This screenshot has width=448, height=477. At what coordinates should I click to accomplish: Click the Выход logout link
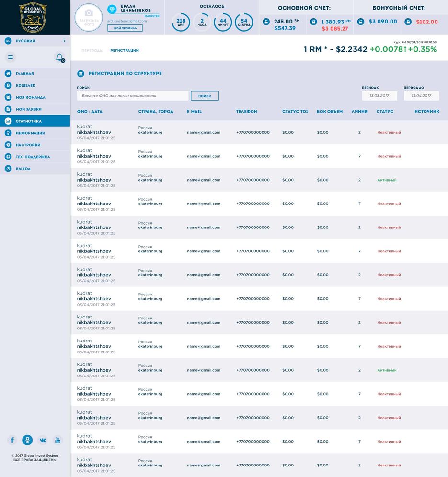(x=35, y=168)
